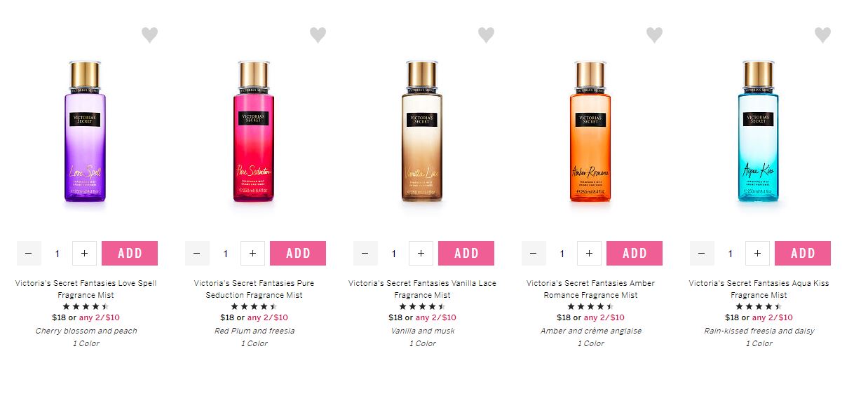The height and width of the screenshot is (398, 868).
Task: Increase Aqua Kiss quantity with plus
Action: click(x=757, y=253)
